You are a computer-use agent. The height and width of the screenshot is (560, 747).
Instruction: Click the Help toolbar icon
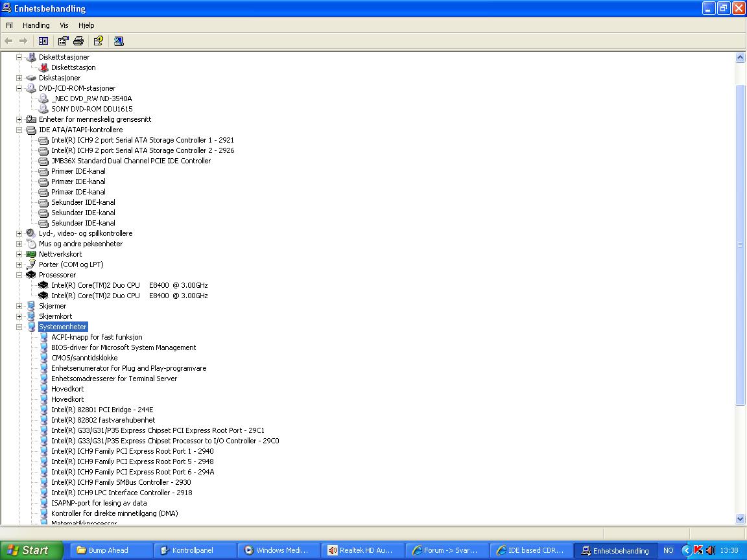click(99, 41)
